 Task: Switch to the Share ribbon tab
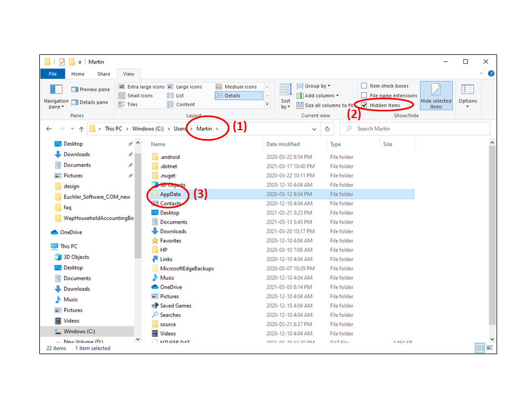coord(104,74)
